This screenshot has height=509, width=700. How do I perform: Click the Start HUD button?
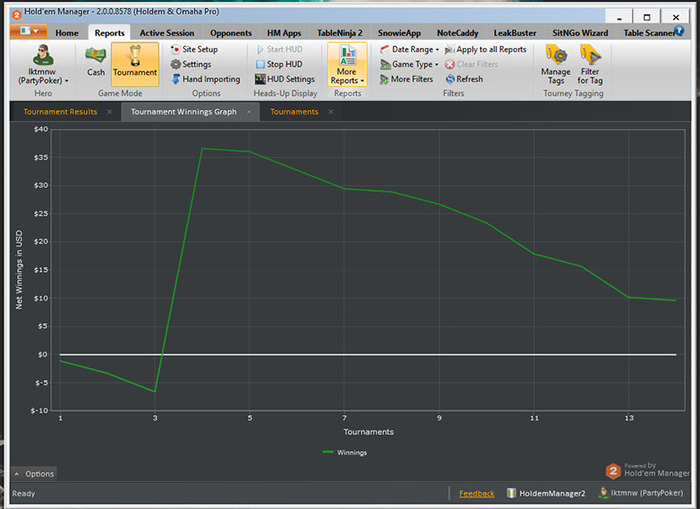click(279, 49)
